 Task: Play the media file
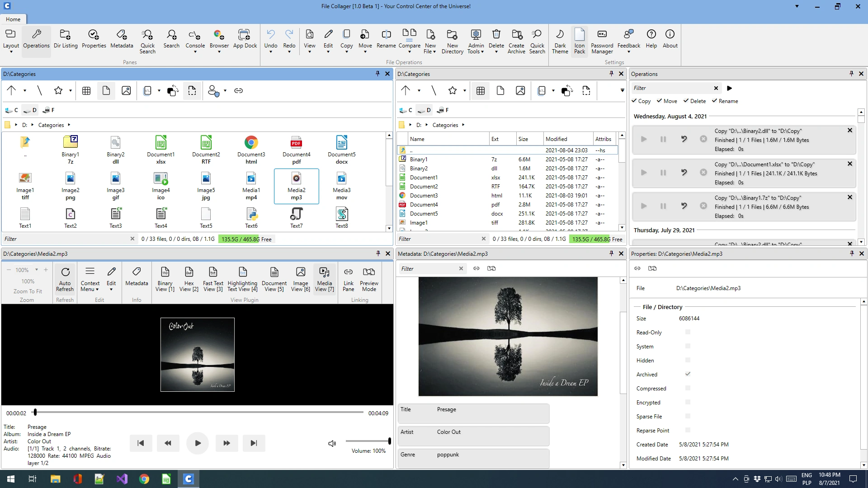[198, 443]
